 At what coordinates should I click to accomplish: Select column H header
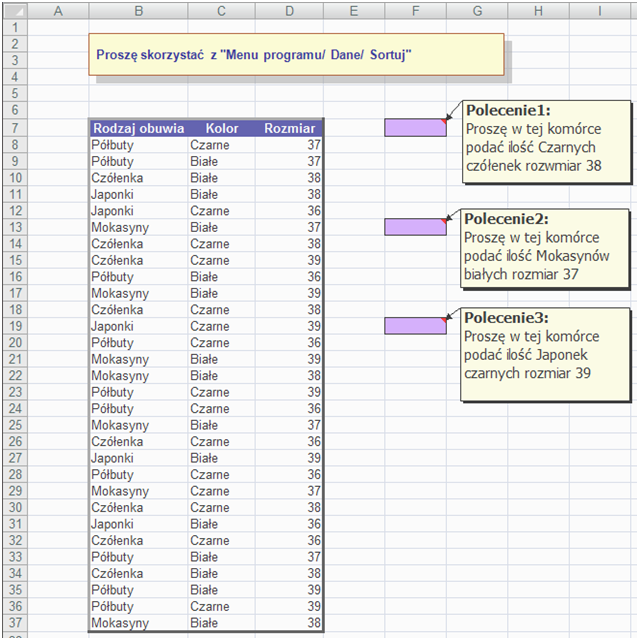(538, 11)
